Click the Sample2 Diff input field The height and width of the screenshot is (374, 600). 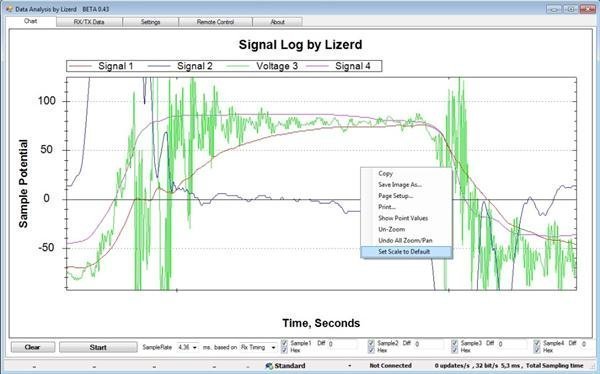pyautogui.click(x=429, y=344)
